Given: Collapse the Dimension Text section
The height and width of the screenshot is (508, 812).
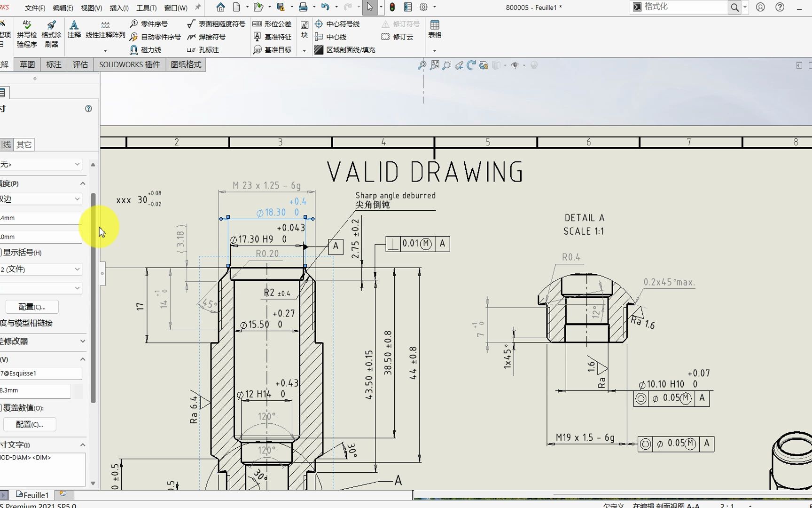Looking at the screenshot, I should point(83,444).
